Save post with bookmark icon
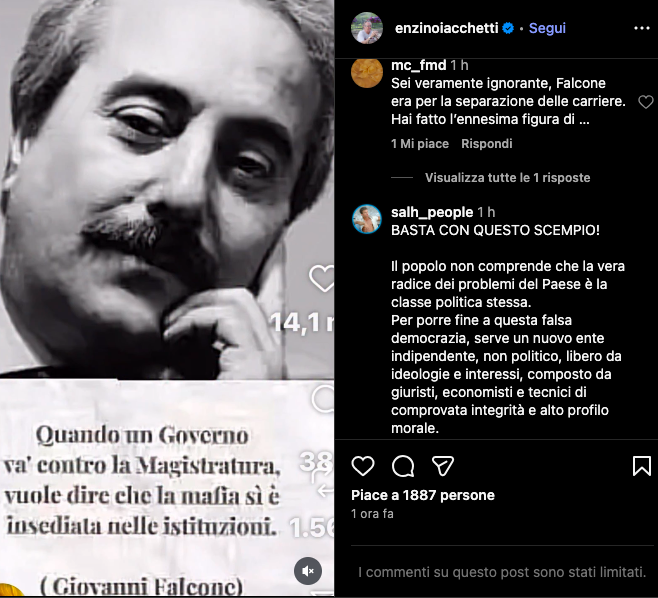658x598 pixels. click(x=642, y=466)
